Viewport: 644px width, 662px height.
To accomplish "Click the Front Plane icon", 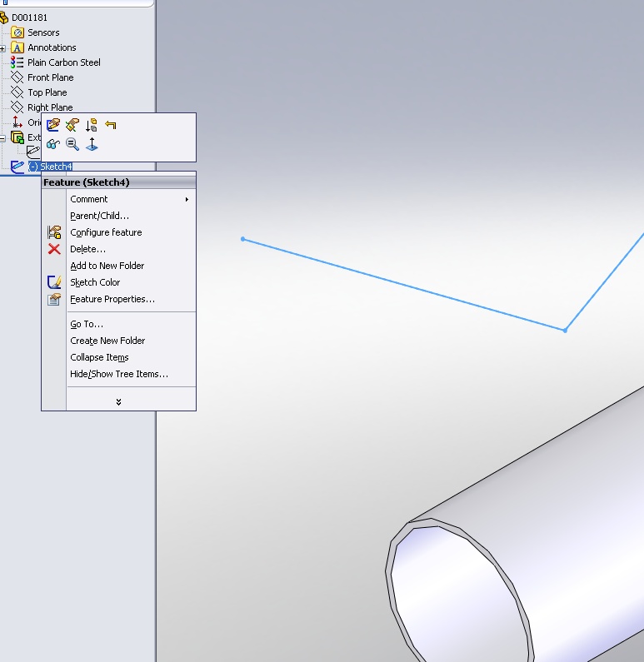I will coord(17,77).
